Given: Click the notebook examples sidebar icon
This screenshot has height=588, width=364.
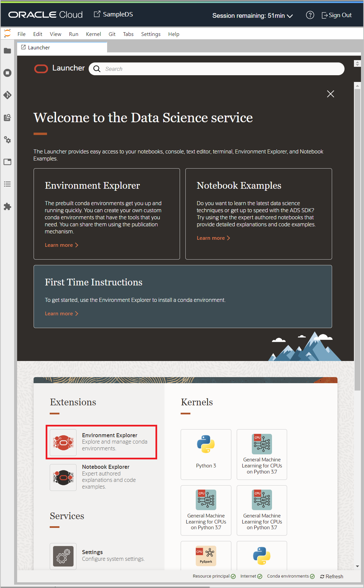Looking at the screenshot, I should point(7,118).
